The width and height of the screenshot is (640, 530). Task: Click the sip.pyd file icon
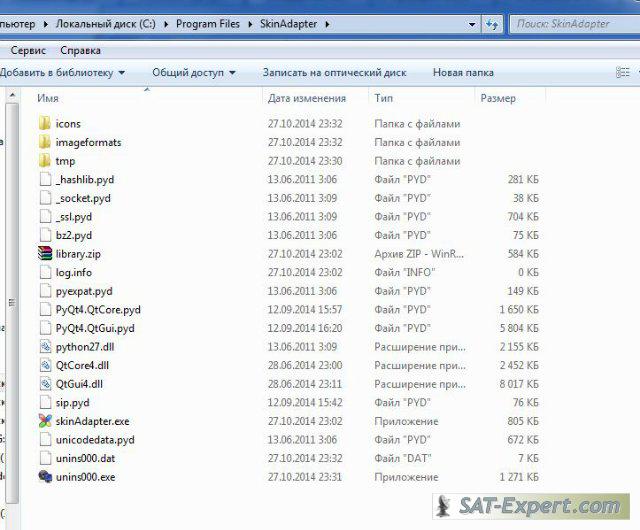click(x=45, y=403)
